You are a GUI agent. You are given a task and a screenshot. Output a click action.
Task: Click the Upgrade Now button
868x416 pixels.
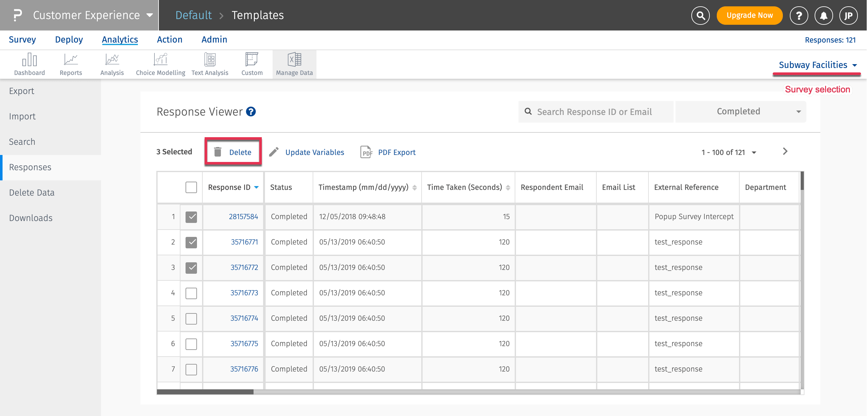[749, 16]
